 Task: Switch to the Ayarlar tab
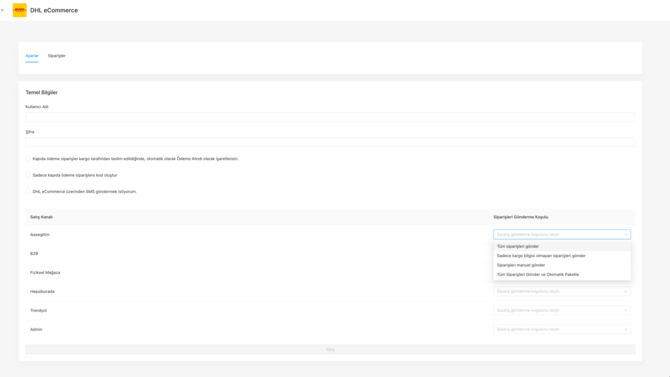coord(32,56)
